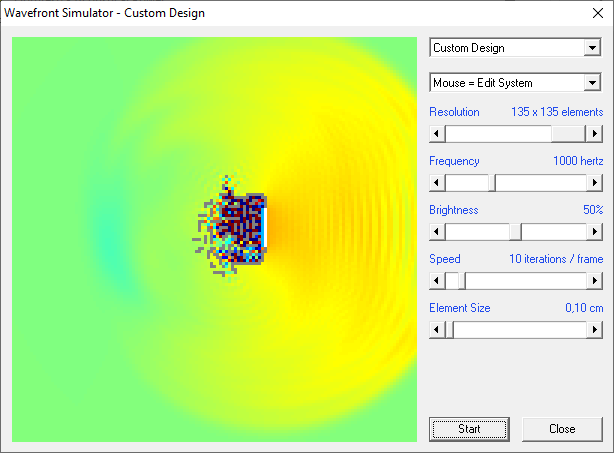The image size is (614, 453).
Task: Click the Speed slider thumb
Action: click(462, 281)
